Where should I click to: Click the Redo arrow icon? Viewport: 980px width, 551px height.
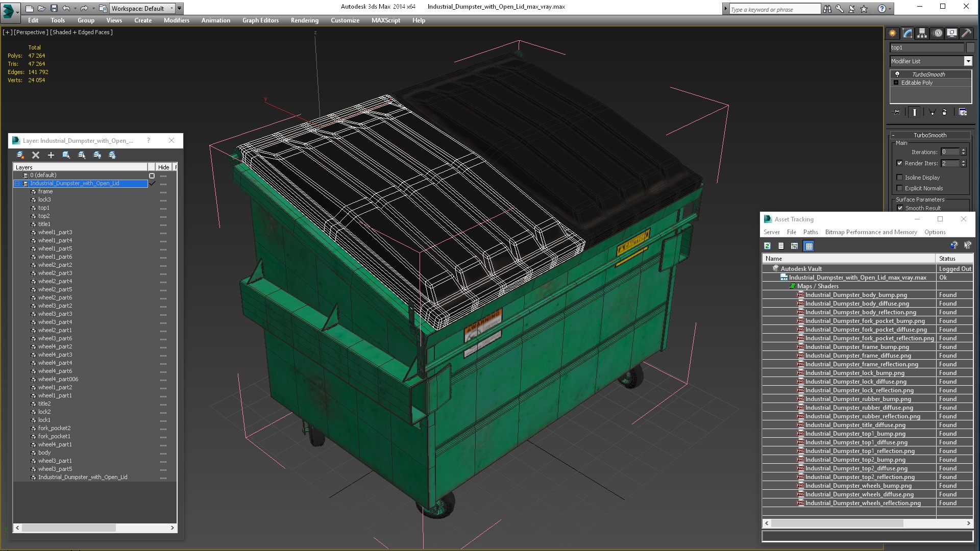(84, 9)
